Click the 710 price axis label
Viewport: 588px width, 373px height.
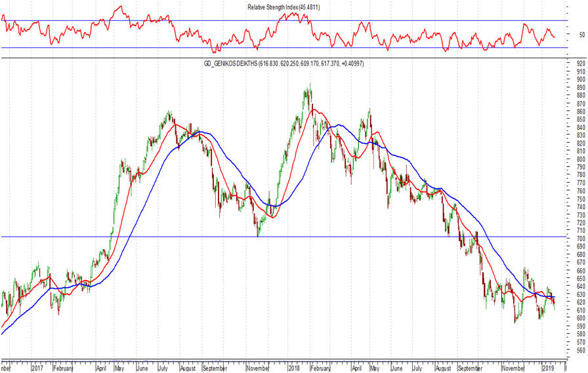pyautogui.click(x=581, y=231)
